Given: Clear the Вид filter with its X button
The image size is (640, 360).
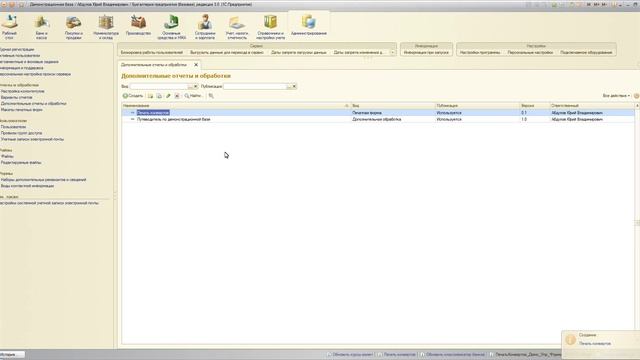Looking at the screenshot, I should [x=196, y=87].
